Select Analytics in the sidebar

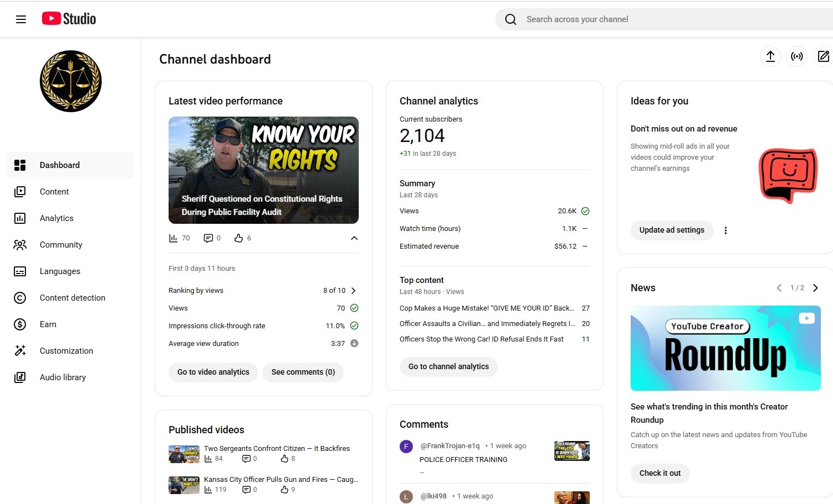point(56,218)
